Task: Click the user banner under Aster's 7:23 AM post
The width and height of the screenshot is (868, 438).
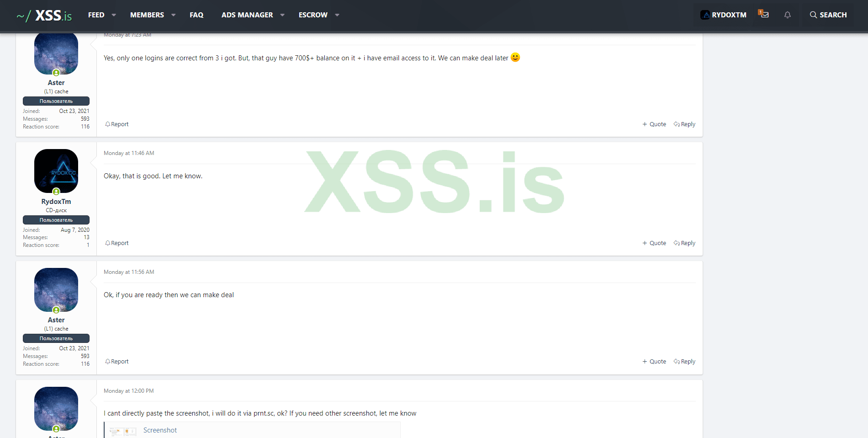Action: pos(56,101)
